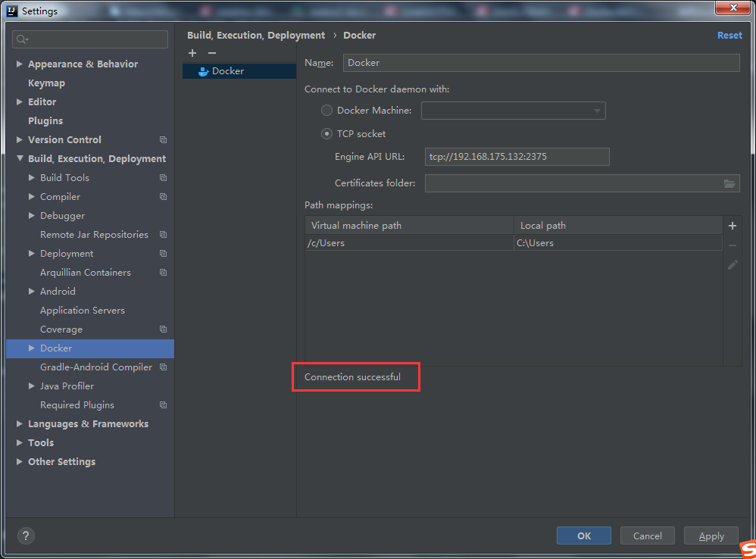Viewport: 756px width, 559px height.
Task: Open Gradle-Android Compiler settings
Action: click(96, 367)
